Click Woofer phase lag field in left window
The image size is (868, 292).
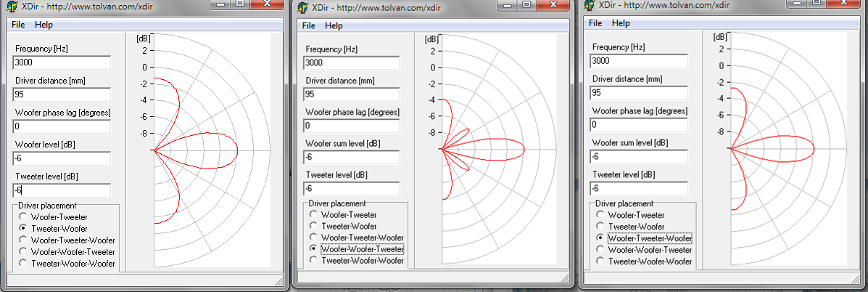[x=62, y=127]
